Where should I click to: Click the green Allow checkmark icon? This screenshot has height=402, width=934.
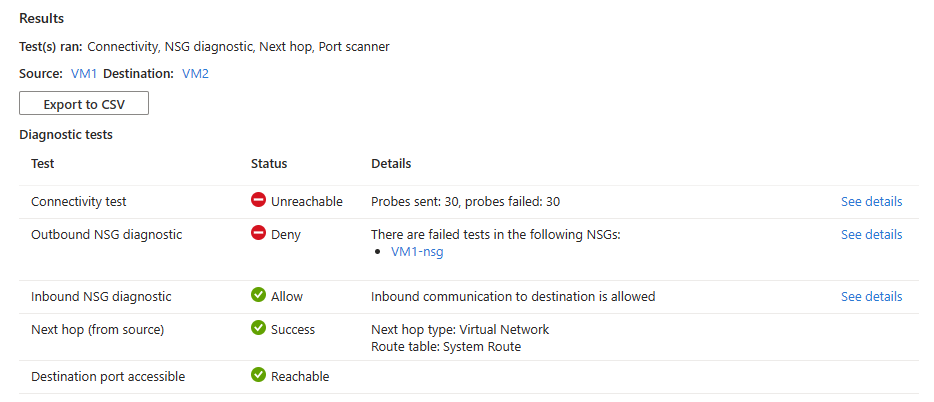tap(259, 296)
